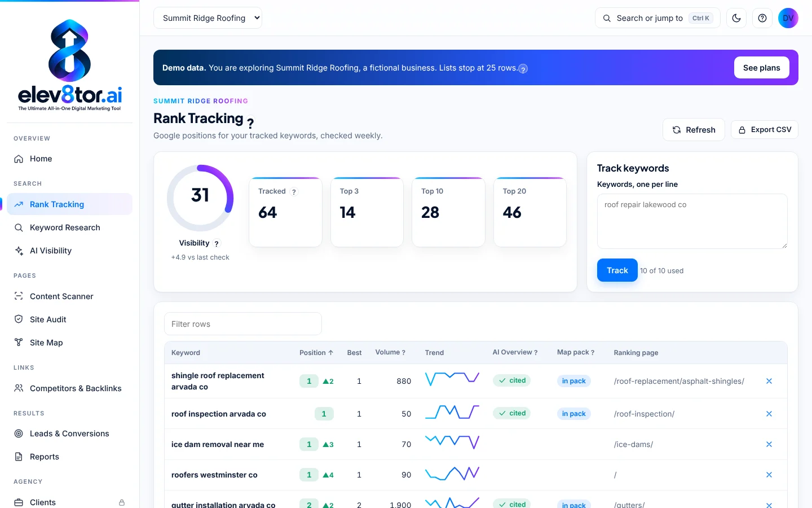The height and width of the screenshot is (508, 812).
Task: Sort by the Keyword column header
Action: 186,353
